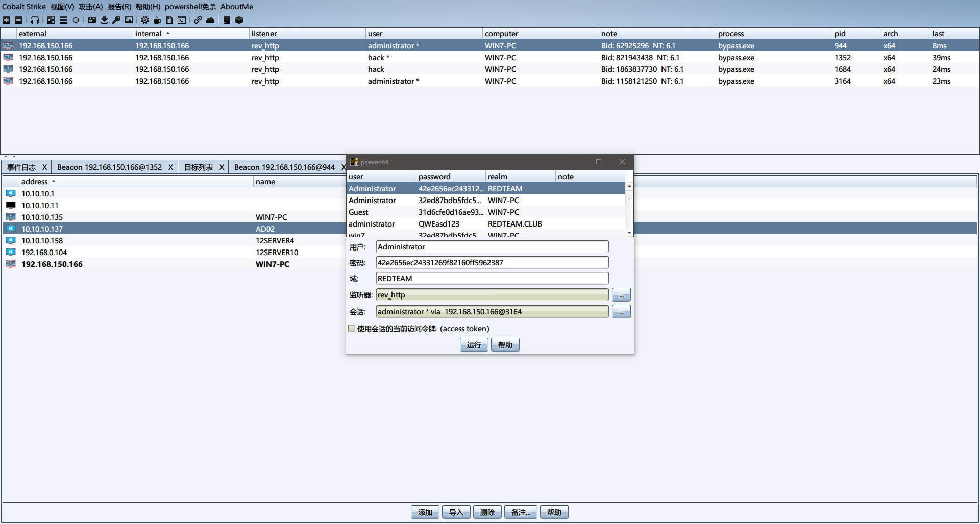Click the 导入 button below targets
The height and width of the screenshot is (524, 980).
456,512
